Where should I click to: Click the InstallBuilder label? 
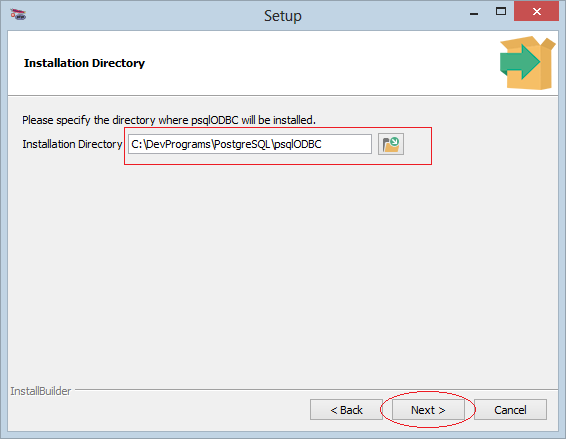(x=41, y=391)
